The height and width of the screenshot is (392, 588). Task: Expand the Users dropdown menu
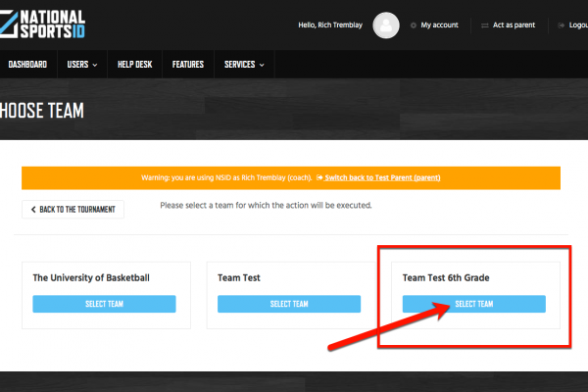[82, 65]
